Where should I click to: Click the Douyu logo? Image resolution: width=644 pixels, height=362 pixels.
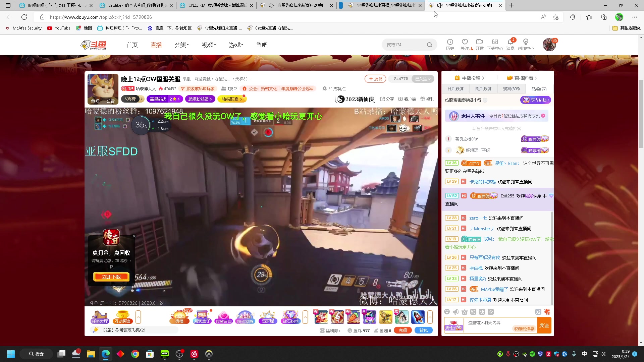pyautogui.click(x=94, y=45)
